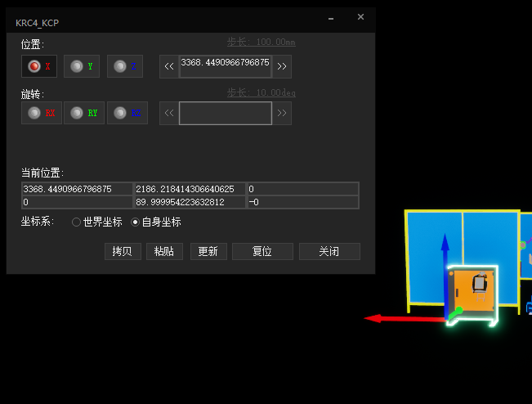
Task: Open the position step 步长 100.00mm link
Action: point(261,41)
